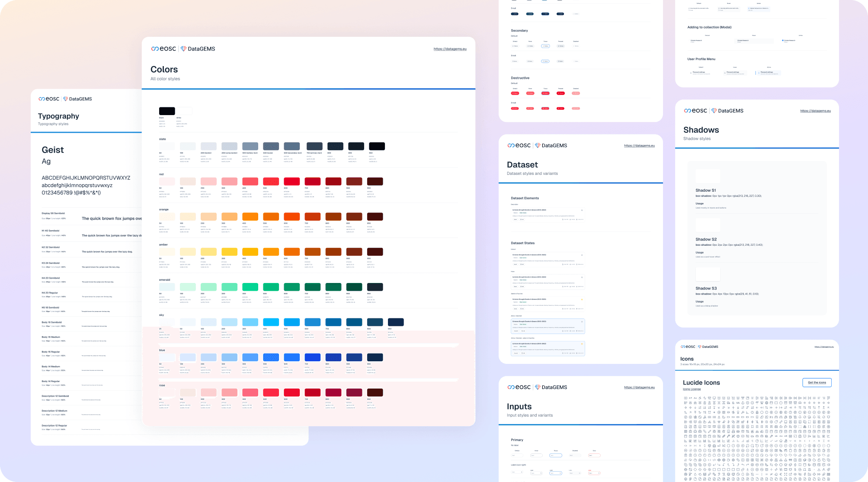Click DataGEMS gem logo on Inputs card
The width and height of the screenshot is (868, 482).
[538, 387]
